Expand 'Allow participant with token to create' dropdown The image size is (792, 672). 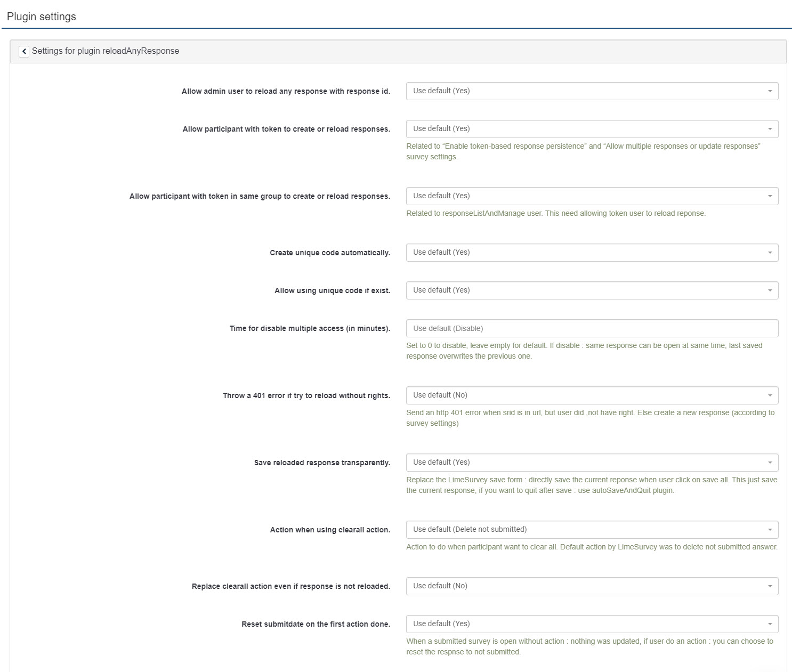pyautogui.click(x=592, y=129)
